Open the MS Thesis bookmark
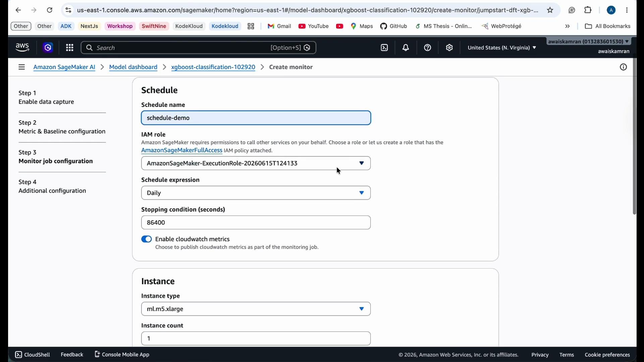This screenshot has height=362, width=644. [444, 26]
